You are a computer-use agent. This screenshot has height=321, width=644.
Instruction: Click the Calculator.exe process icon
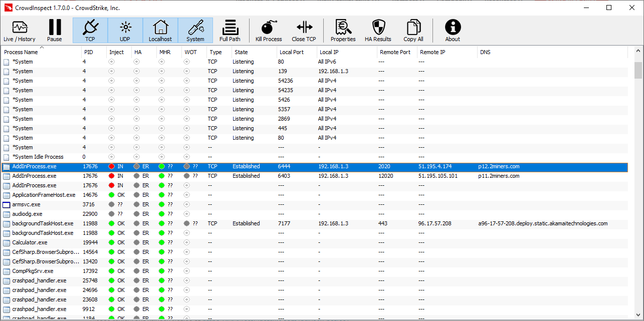[7, 242]
